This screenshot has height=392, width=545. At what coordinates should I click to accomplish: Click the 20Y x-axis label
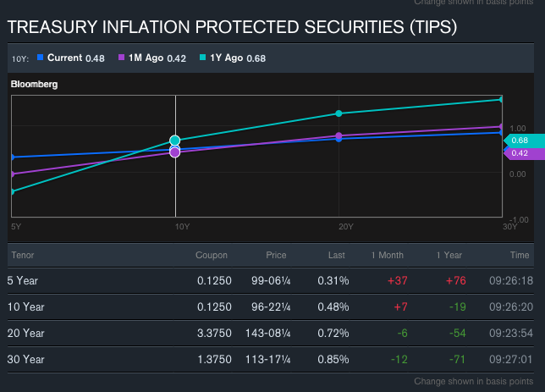(345, 227)
